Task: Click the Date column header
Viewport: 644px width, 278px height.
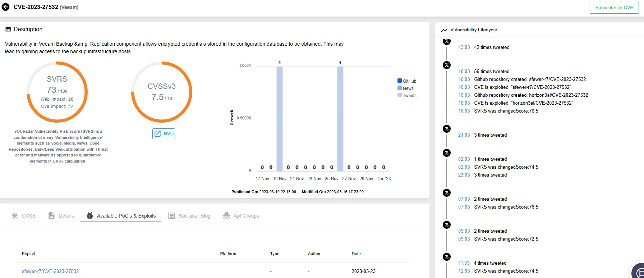Action: (356, 254)
